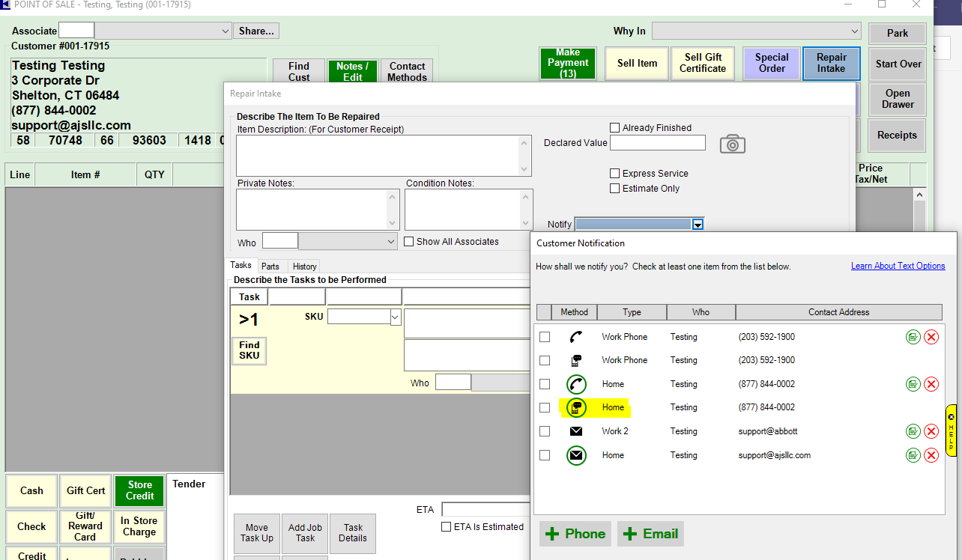
Task: Switch to the Parts tab
Action: point(270,267)
